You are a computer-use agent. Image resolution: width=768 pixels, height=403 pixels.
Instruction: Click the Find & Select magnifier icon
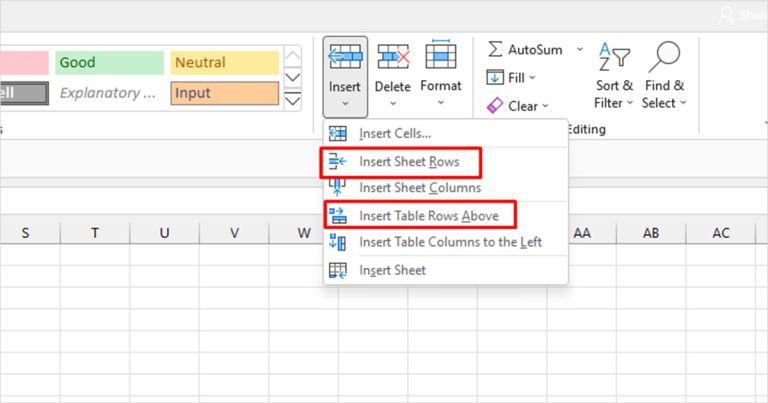point(664,56)
